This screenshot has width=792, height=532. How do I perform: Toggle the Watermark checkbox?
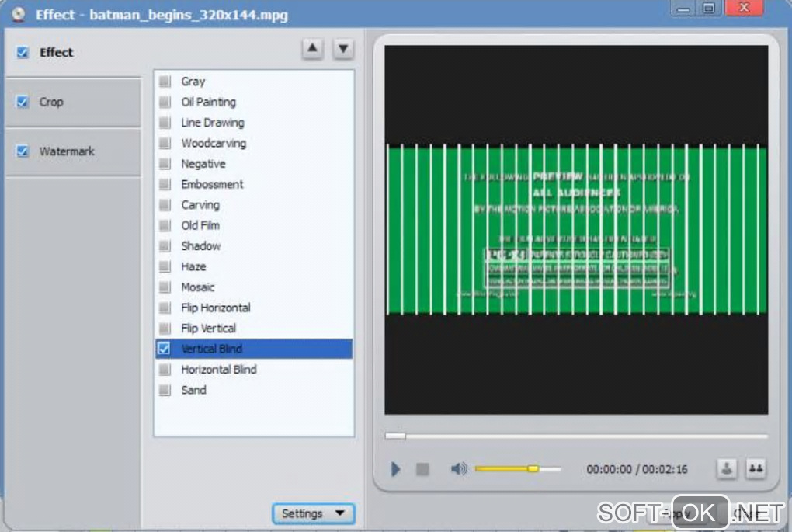click(23, 151)
